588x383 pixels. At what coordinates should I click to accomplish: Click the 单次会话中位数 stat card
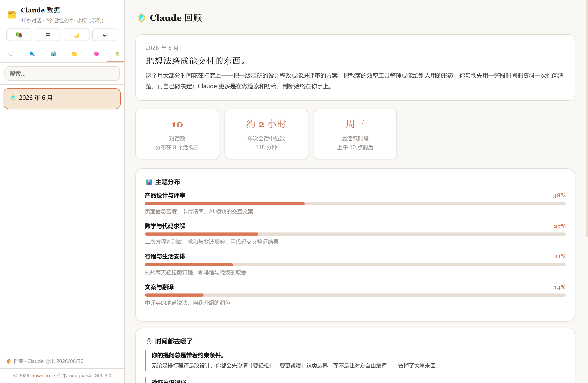tap(266, 134)
